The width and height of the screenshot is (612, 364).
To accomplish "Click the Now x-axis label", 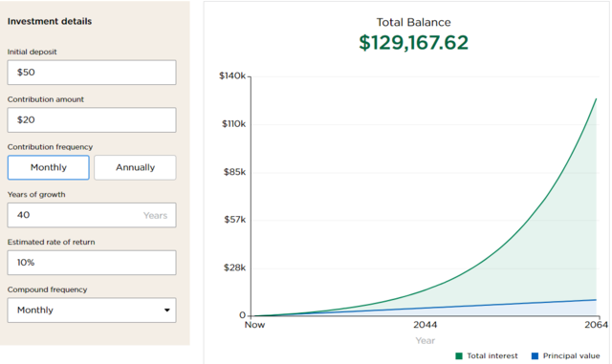I will click(x=254, y=325).
